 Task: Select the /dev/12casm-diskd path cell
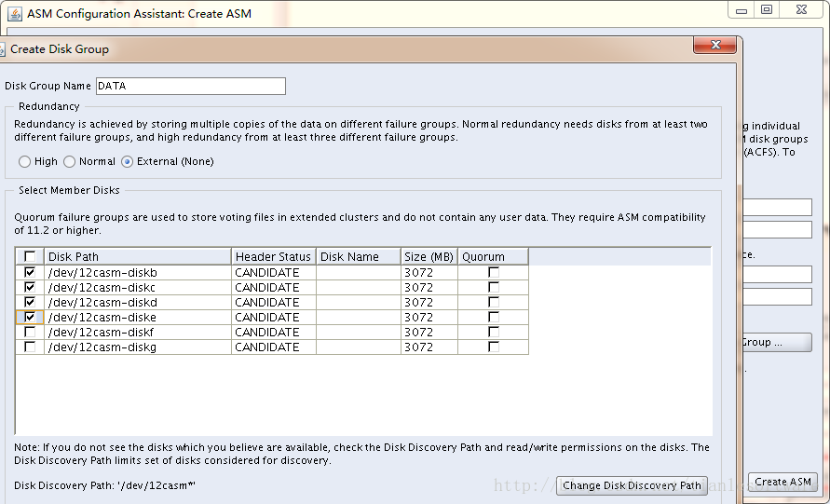click(138, 302)
